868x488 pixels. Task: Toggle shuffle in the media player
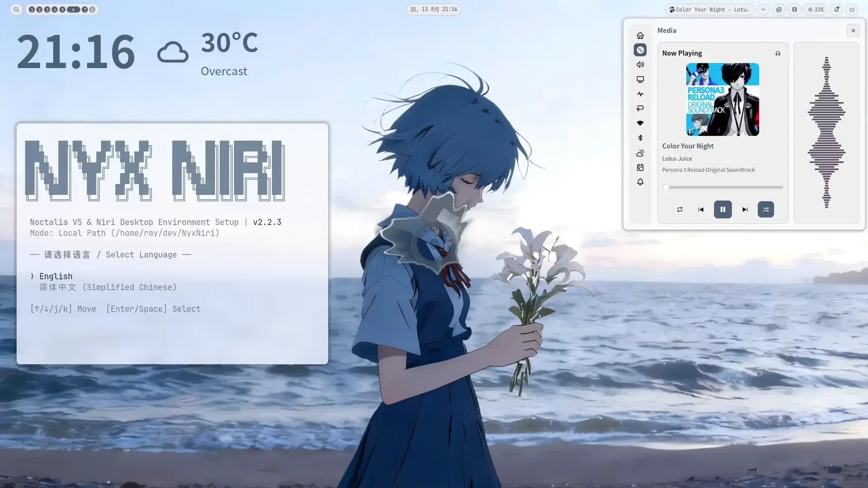pos(766,210)
